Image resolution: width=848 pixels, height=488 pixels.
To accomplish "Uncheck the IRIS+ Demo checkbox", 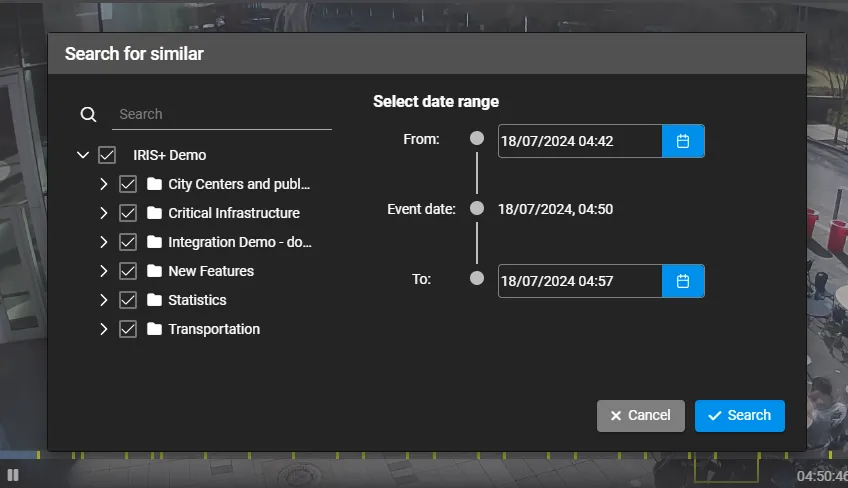I will 107,155.
